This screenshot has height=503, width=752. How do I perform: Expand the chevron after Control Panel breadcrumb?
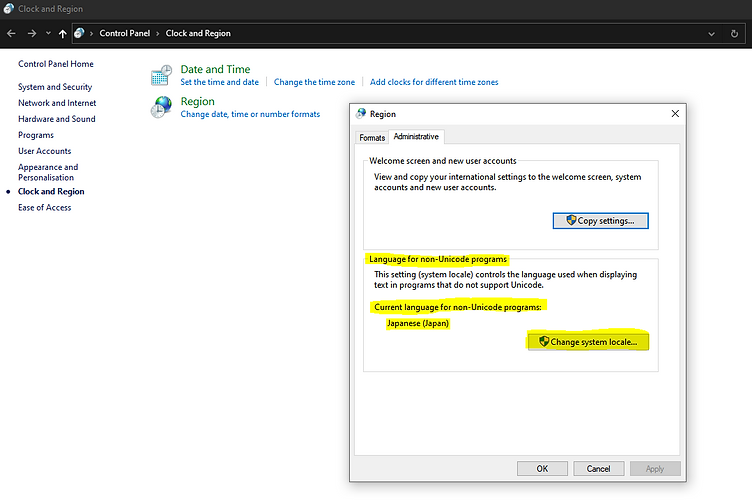click(x=157, y=34)
